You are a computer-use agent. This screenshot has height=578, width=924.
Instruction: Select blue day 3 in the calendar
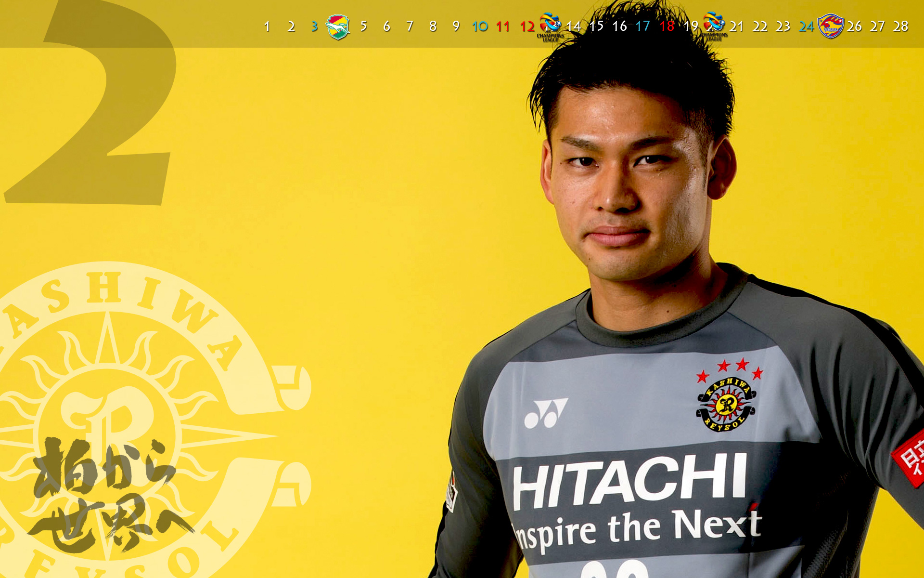(314, 26)
